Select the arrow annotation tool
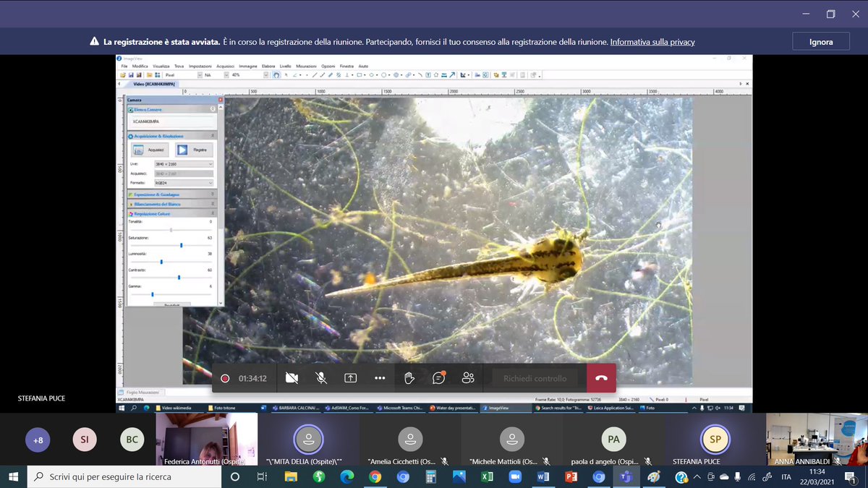The image size is (868, 488). coord(453,74)
